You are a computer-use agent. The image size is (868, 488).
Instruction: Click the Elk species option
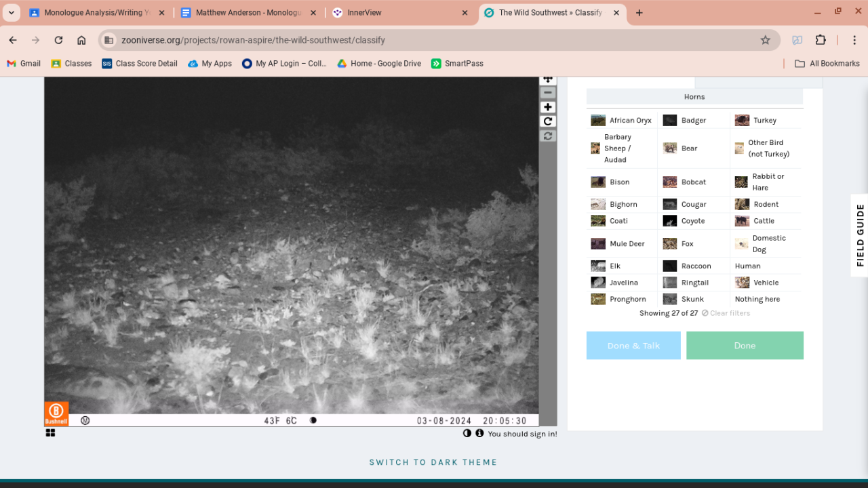pos(622,266)
